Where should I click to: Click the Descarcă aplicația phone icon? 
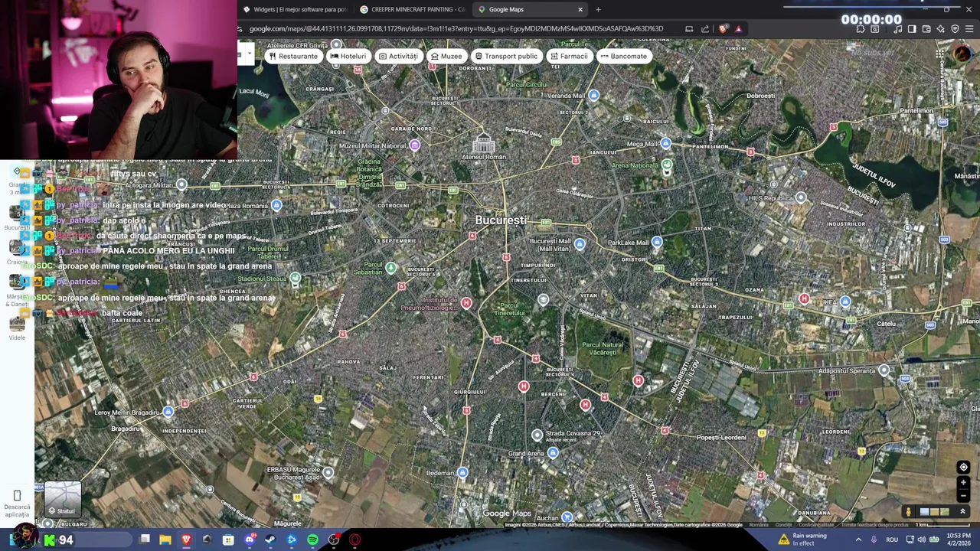(x=17, y=496)
